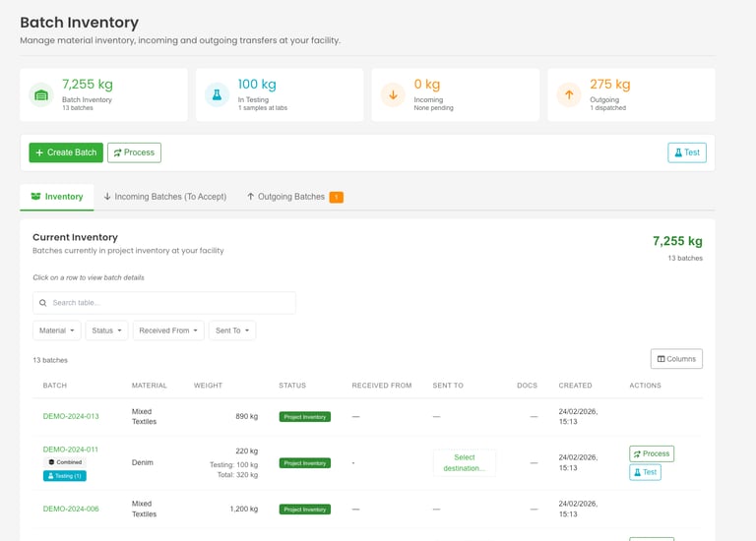This screenshot has height=541, width=756.
Task: Click the Testing (1) badge
Action: coord(65,476)
